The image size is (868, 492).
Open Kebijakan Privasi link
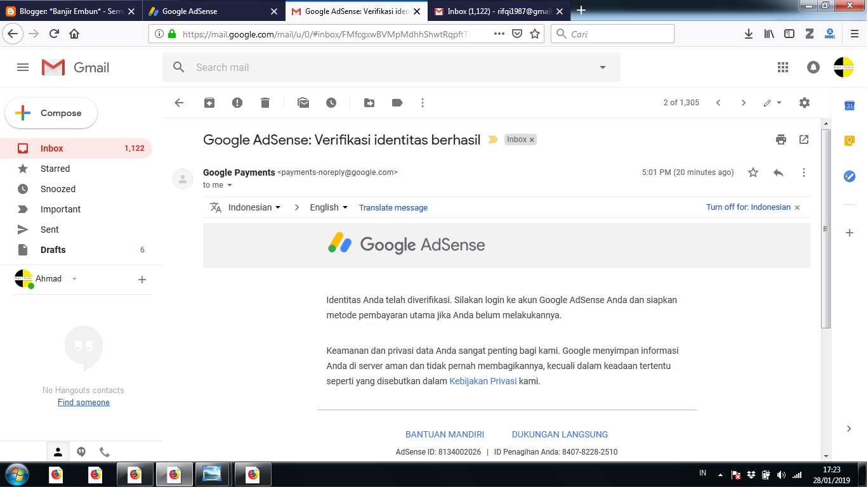coord(483,381)
